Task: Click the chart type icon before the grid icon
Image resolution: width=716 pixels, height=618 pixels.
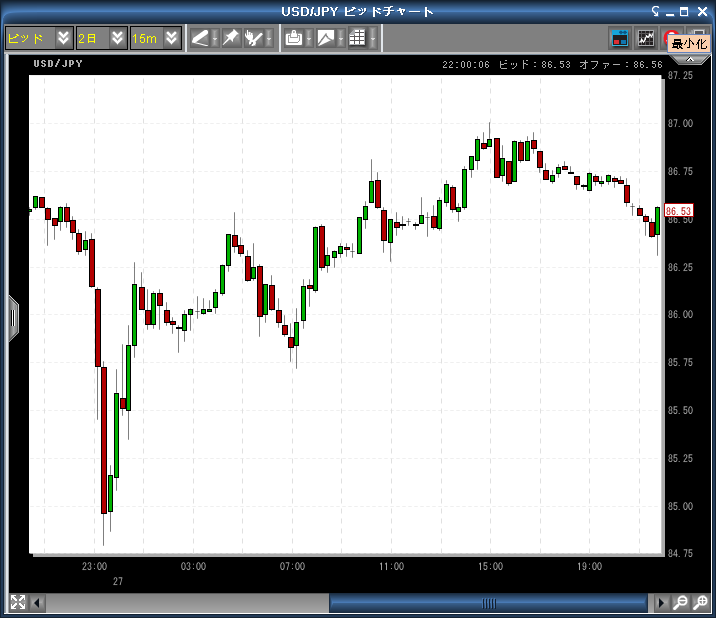Action: [326, 38]
